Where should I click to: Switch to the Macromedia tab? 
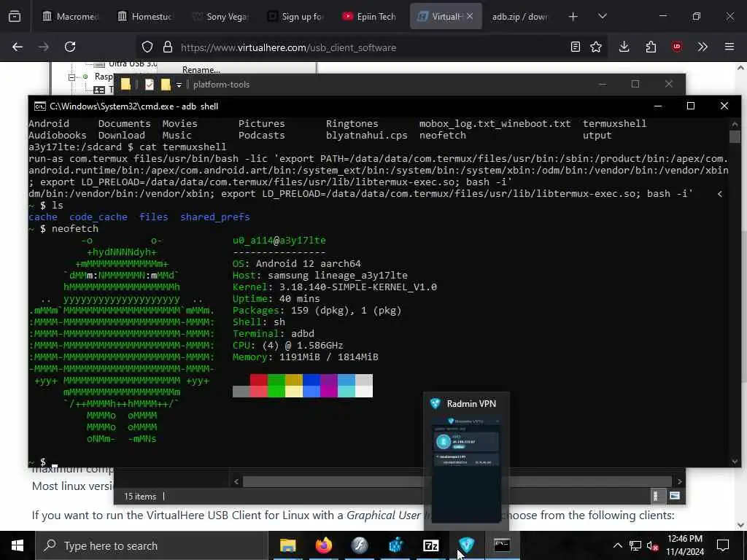[x=70, y=17]
